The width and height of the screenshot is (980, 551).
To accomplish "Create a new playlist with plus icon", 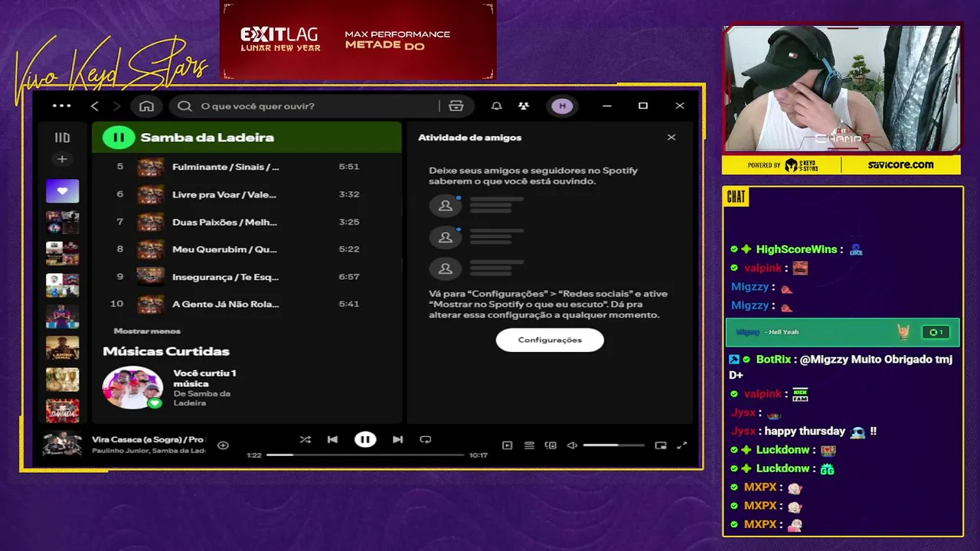I will coord(63,159).
